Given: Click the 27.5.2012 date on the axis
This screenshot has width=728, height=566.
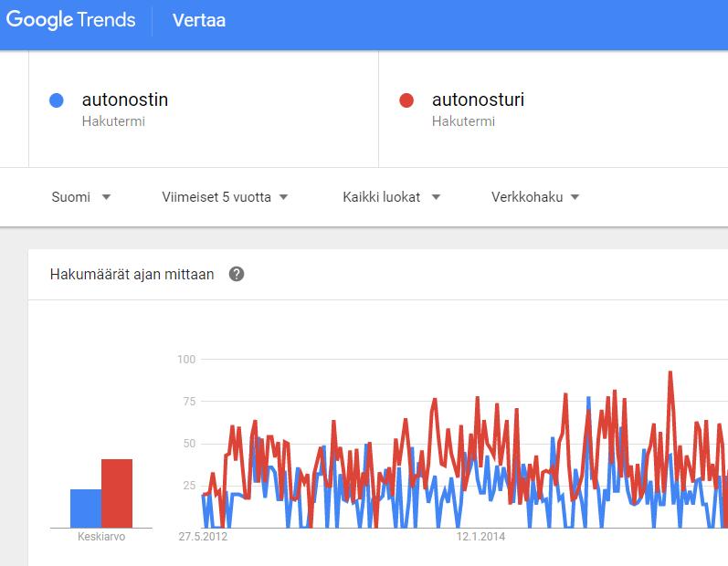Looking at the screenshot, I should pyautogui.click(x=203, y=537).
